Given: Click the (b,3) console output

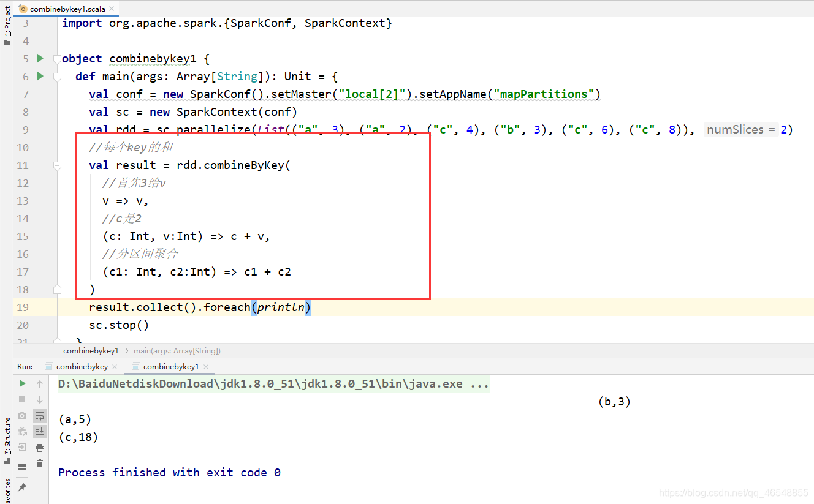Looking at the screenshot, I should pyautogui.click(x=614, y=402).
